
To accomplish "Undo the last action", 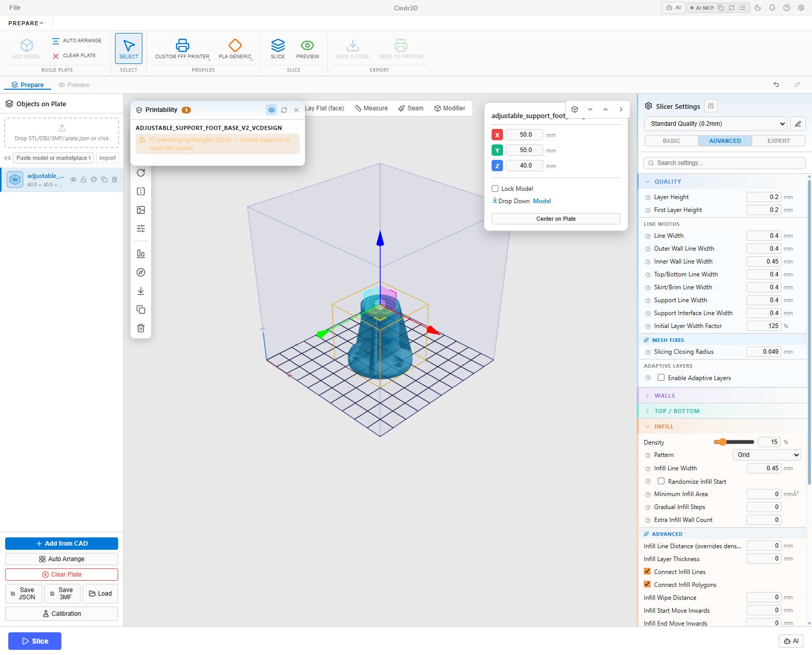I will (x=776, y=85).
